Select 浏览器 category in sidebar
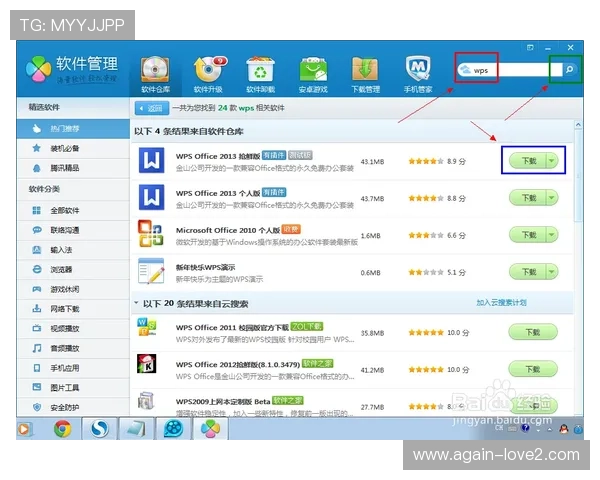Viewport: 600px width, 480px height. tap(62, 269)
